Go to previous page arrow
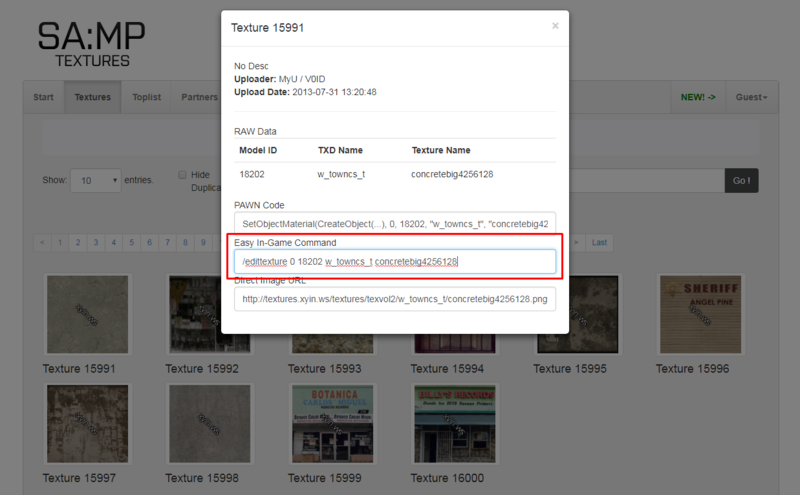Viewport: 800px width, 495px height. click(x=42, y=242)
